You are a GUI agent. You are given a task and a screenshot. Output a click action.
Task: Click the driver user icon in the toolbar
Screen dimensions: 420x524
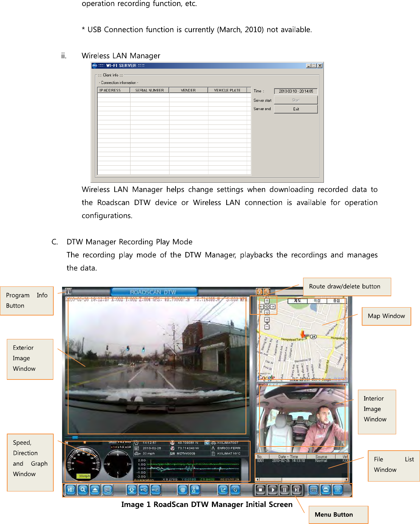[x=195, y=490]
